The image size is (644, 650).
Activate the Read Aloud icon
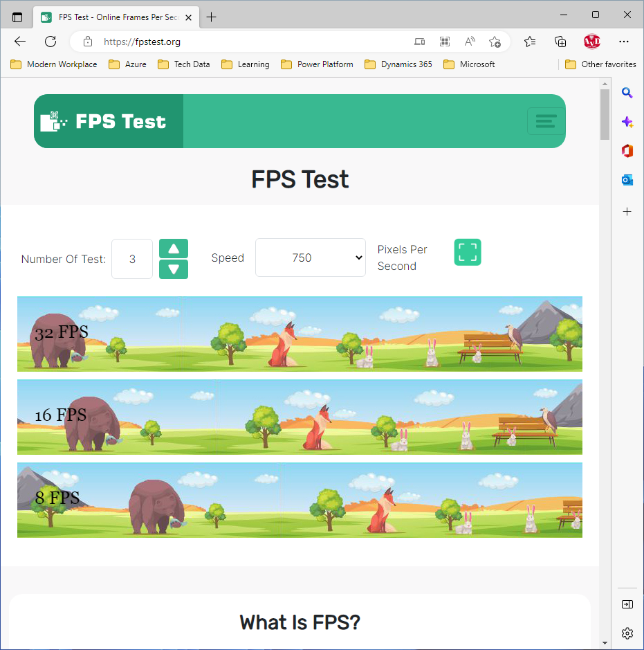(x=470, y=42)
